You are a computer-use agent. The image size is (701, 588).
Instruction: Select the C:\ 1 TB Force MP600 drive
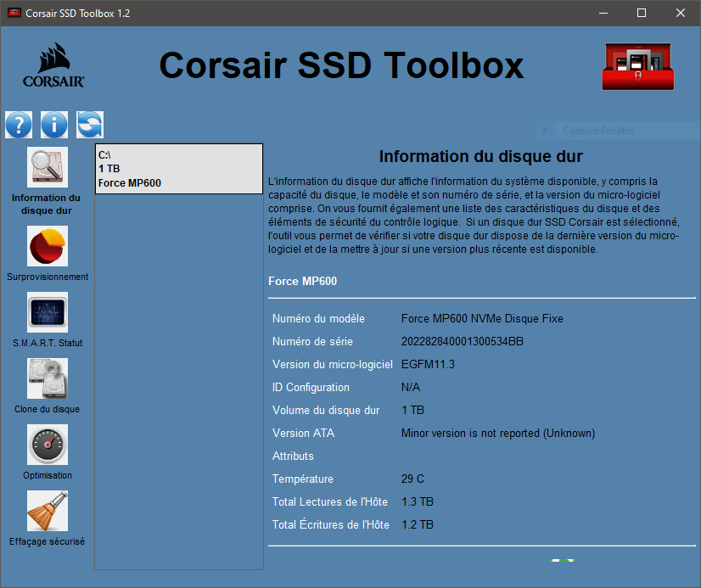[x=179, y=169]
